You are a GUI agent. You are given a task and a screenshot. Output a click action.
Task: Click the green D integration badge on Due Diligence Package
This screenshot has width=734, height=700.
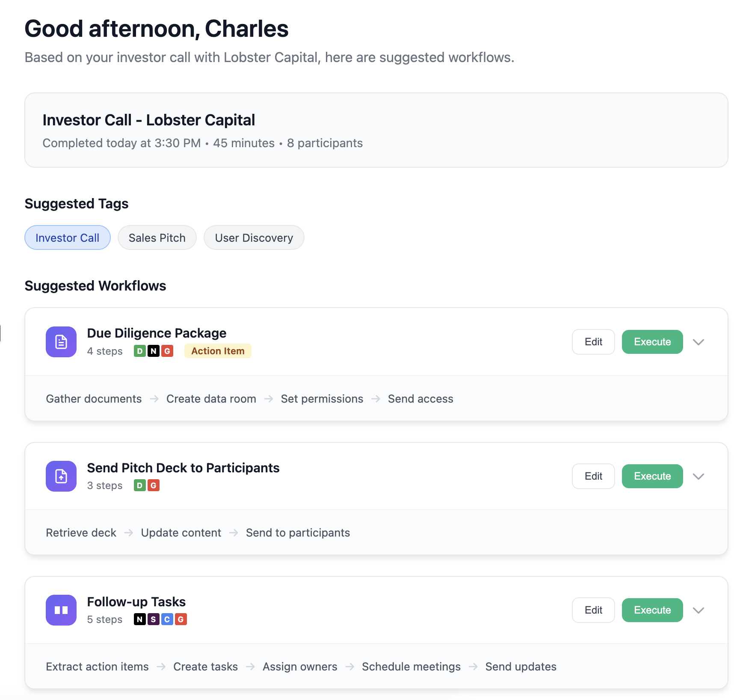pos(140,350)
